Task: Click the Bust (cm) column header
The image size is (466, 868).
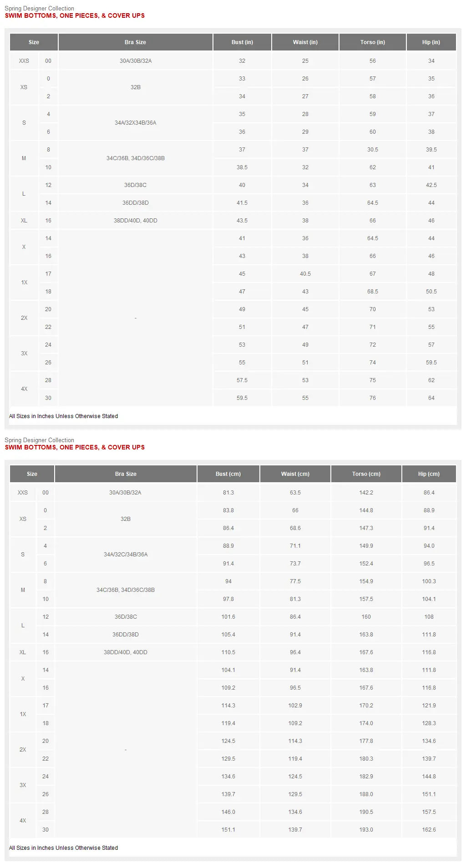Action: pos(228,474)
